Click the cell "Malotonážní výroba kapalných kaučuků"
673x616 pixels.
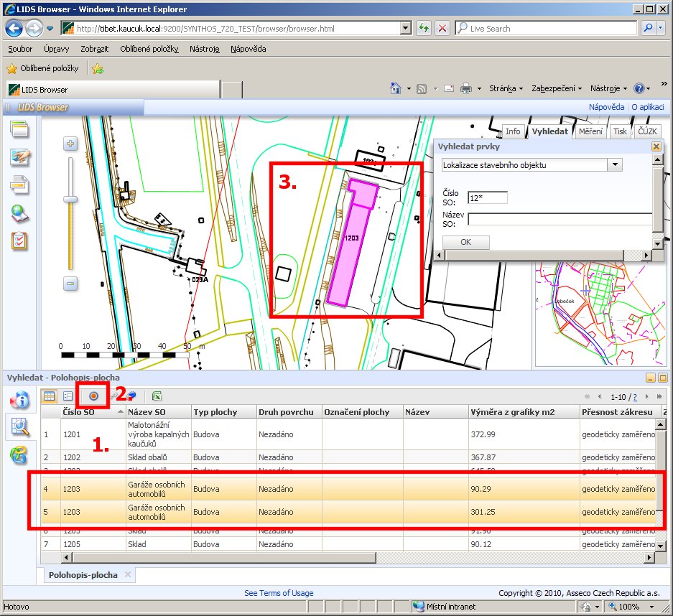click(159, 434)
